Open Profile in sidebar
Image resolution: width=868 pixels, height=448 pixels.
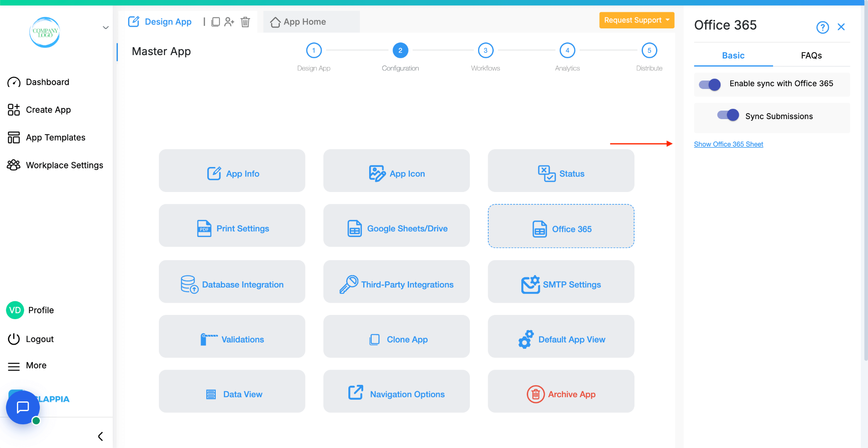click(x=30, y=310)
